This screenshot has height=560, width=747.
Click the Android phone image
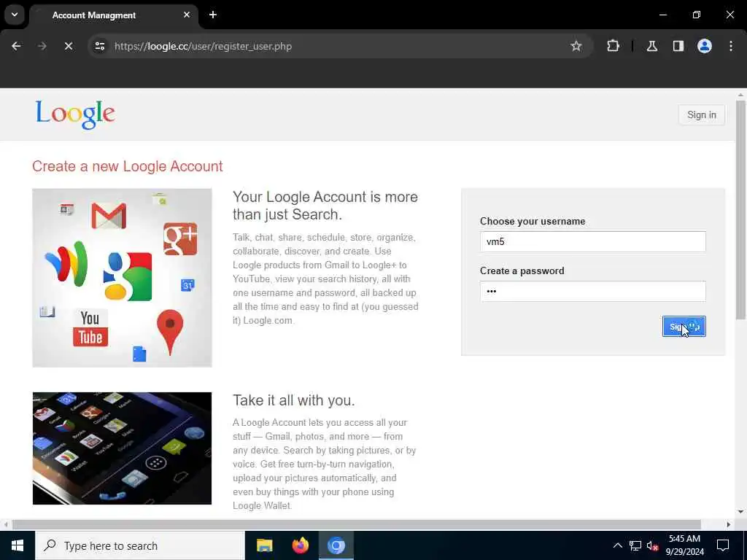[x=122, y=448]
